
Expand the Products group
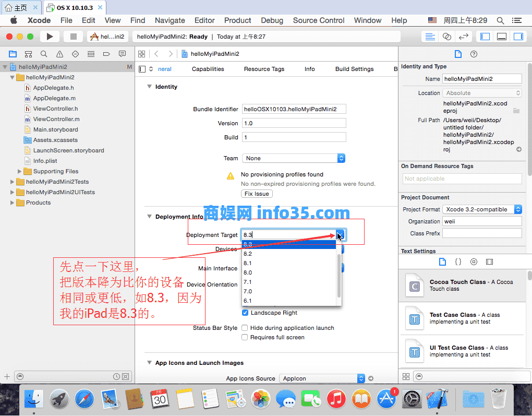point(12,203)
